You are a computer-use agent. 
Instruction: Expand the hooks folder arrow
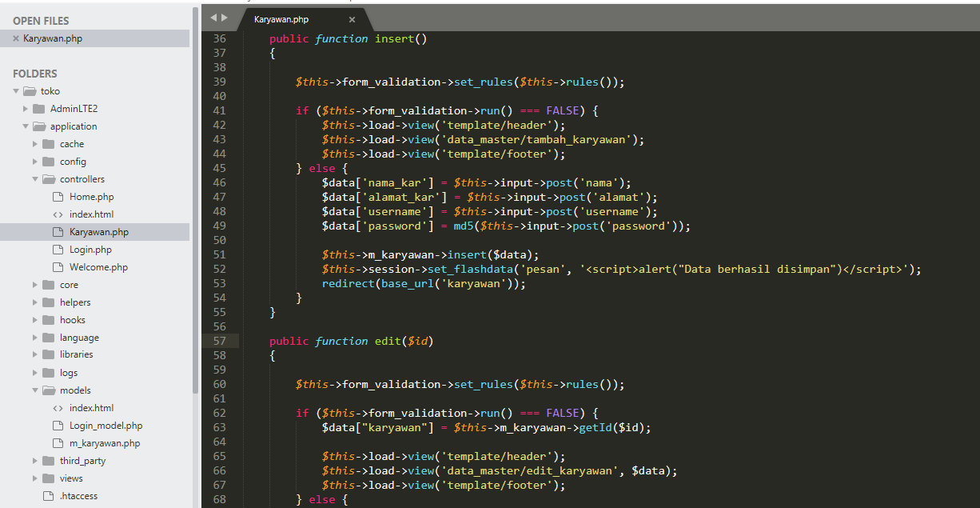(35, 320)
